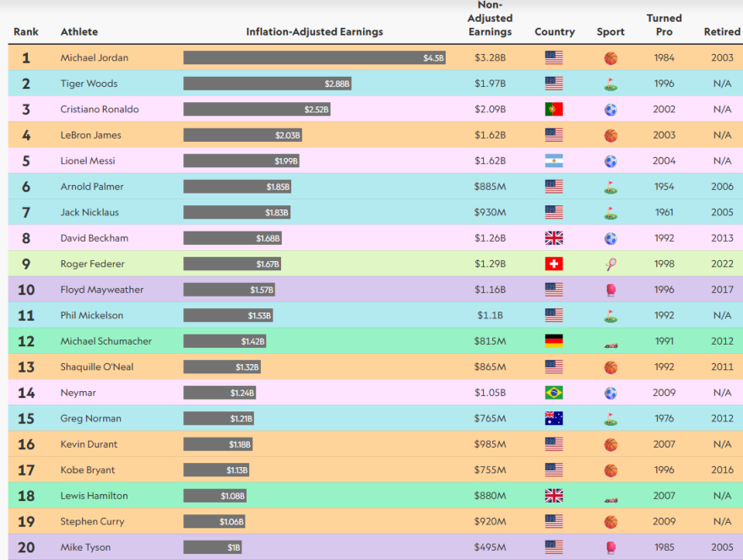Click the Inflation-Adjusted Earnings column header
Viewport: 743px width, 560px height.
tap(314, 32)
